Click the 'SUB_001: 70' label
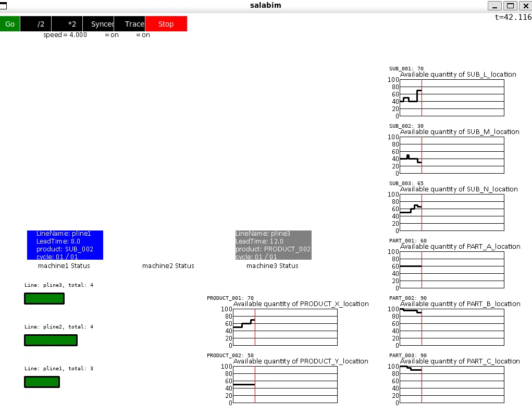 [x=406, y=69]
